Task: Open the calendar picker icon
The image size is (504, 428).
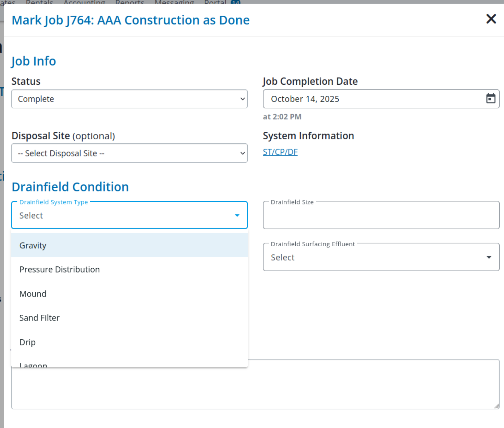Action: 491,99
